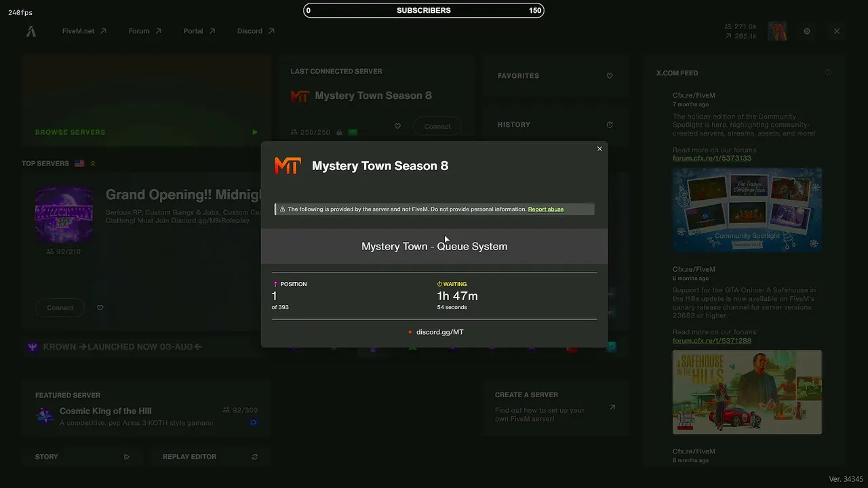This screenshot has height=488, width=868.
Task: Open the Portal link in the top navigation
Action: (199, 31)
